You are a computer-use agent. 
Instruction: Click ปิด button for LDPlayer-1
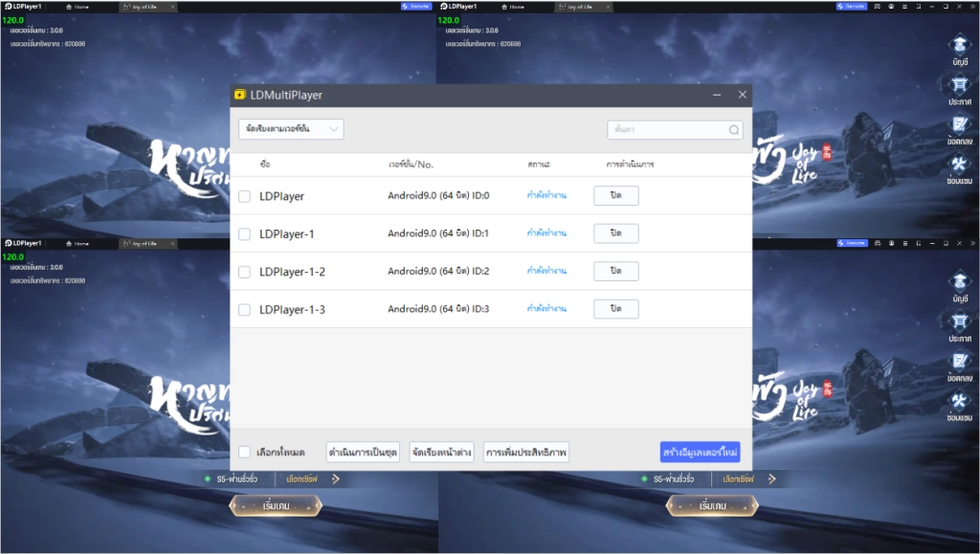click(x=616, y=233)
